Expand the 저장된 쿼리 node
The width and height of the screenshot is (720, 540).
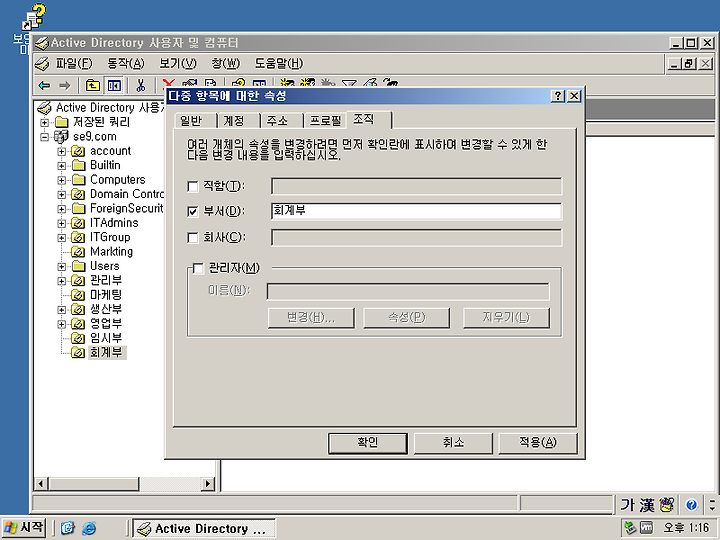pyautogui.click(x=45, y=122)
